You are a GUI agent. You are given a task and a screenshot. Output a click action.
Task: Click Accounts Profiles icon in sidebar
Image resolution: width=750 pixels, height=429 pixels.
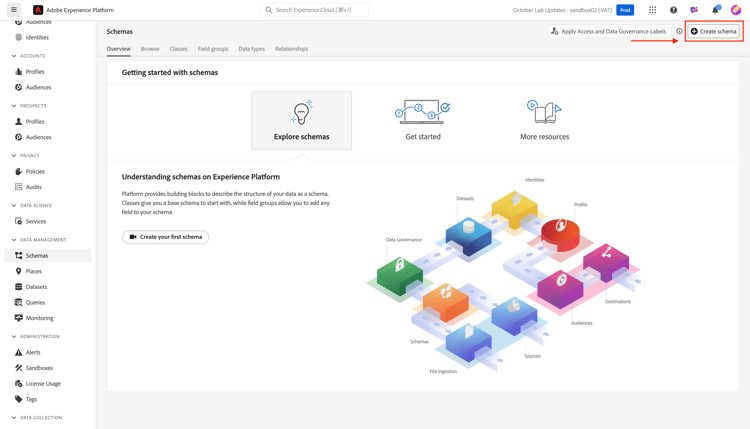click(19, 72)
